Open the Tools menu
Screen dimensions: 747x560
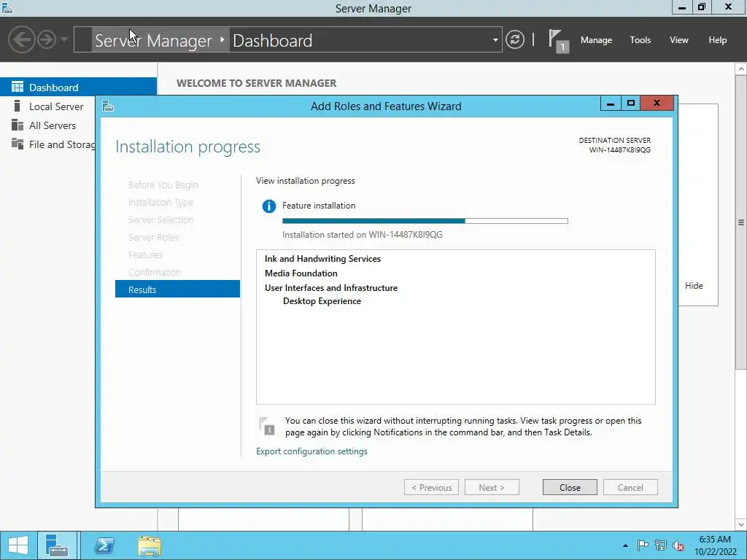click(x=640, y=40)
